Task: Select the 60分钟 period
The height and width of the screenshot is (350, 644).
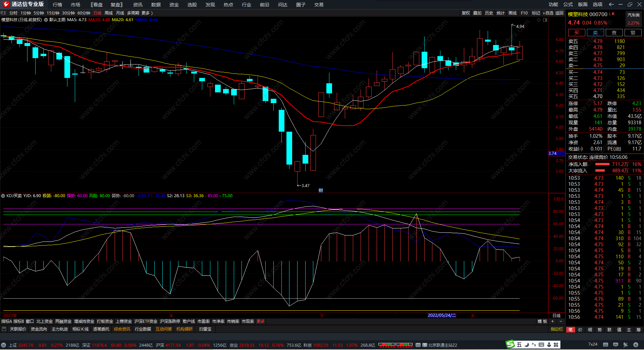Action: [84, 13]
